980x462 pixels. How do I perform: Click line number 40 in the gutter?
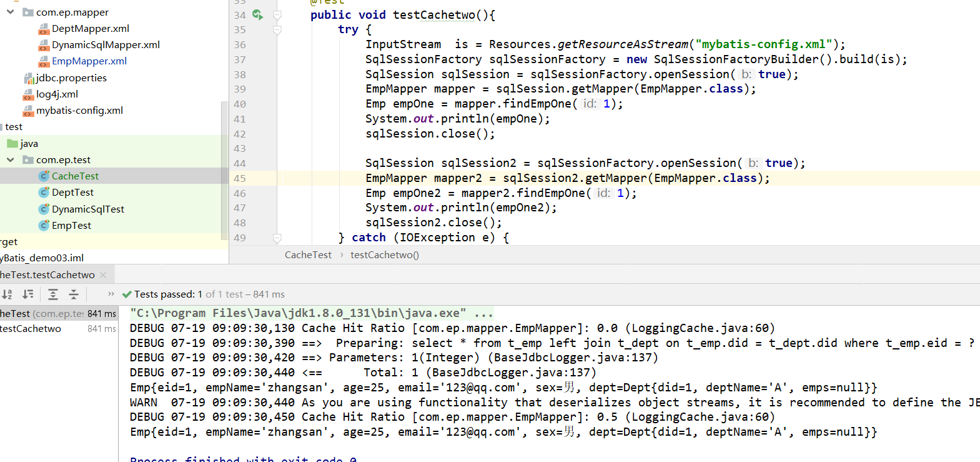[x=240, y=104]
